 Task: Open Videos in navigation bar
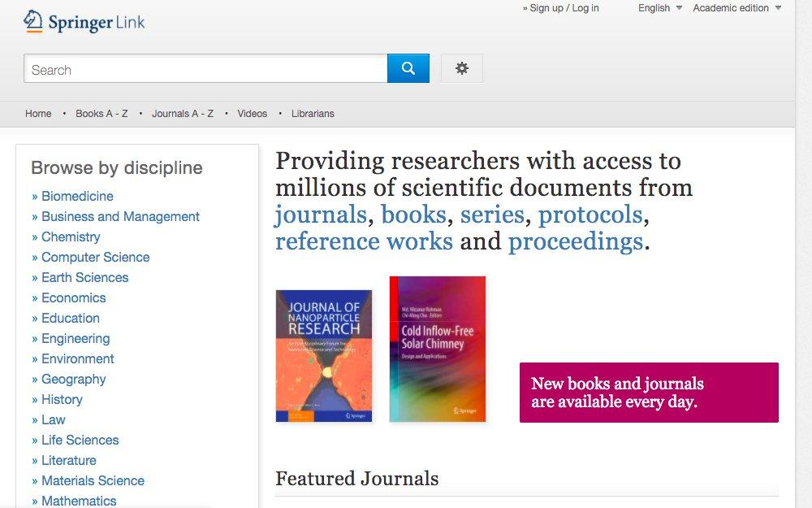pos(253,114)
